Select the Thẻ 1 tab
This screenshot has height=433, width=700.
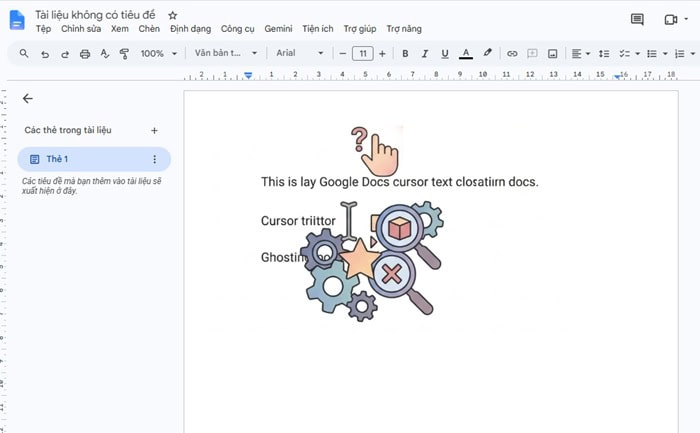click(x=94, y=159)
